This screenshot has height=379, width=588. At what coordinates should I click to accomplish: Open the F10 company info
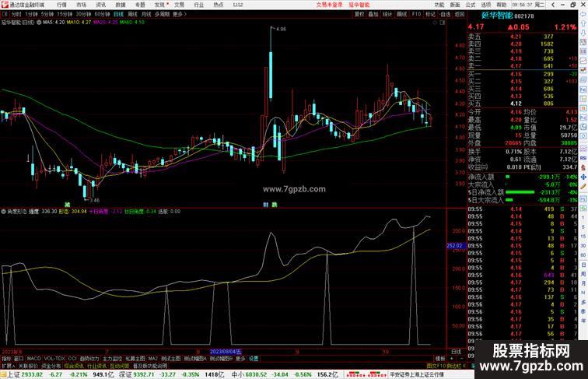(x=416, y=14)
